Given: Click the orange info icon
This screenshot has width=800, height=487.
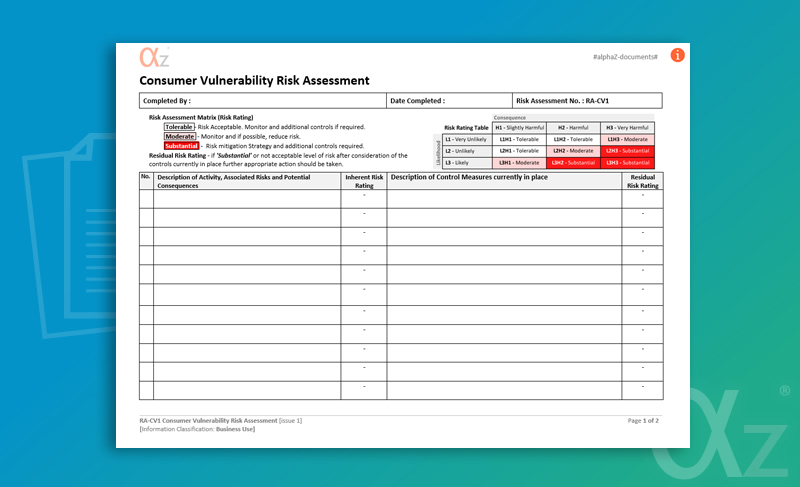Looking at the screenshot, I should [x=677, y=55].
